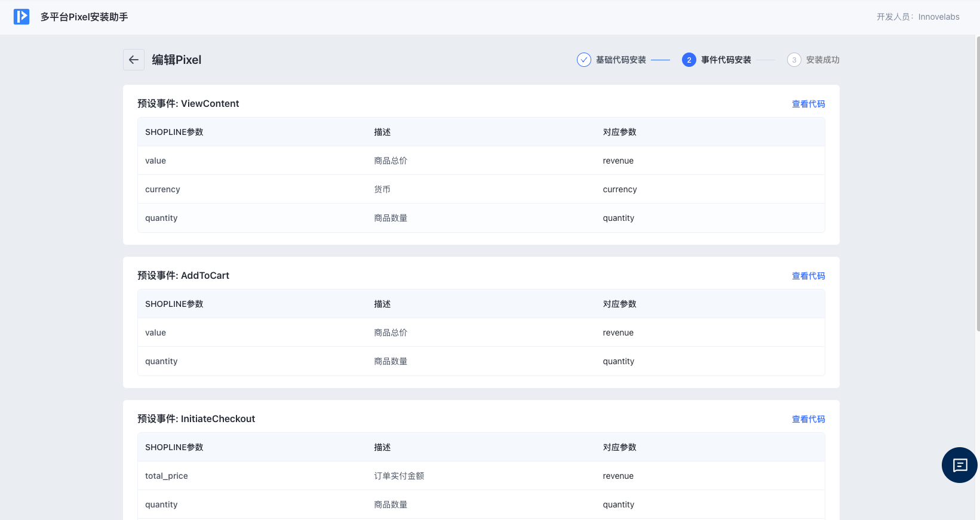Viewport: 980px width, 520px height.
Task: Click quantity under SHOPLINE参数 in ViewContent
Action: 161,218
